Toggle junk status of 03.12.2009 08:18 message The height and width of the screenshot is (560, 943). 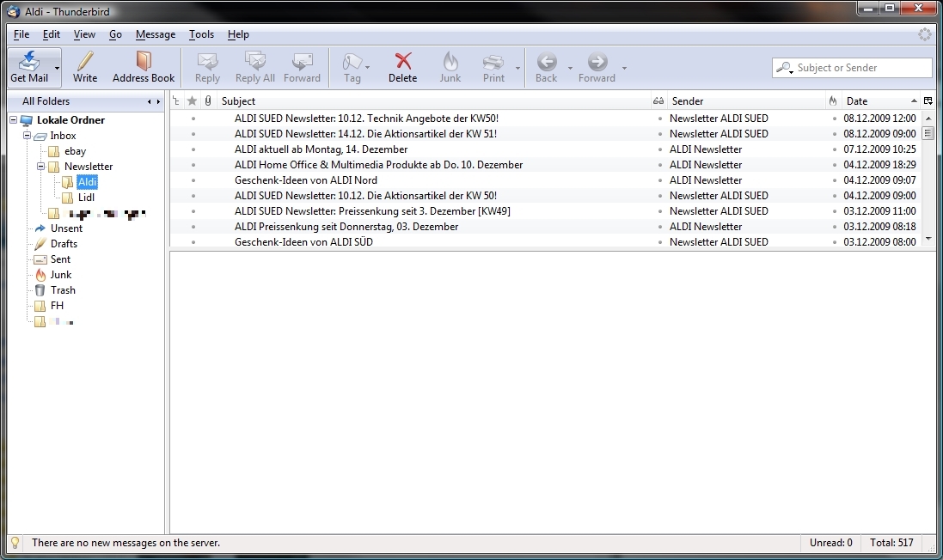coord(834,227)
